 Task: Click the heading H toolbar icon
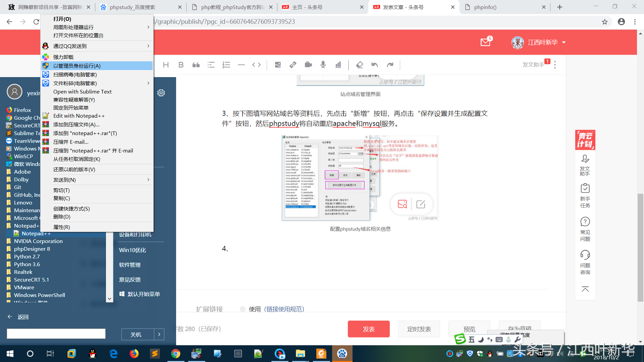click(x=166, y=65)
